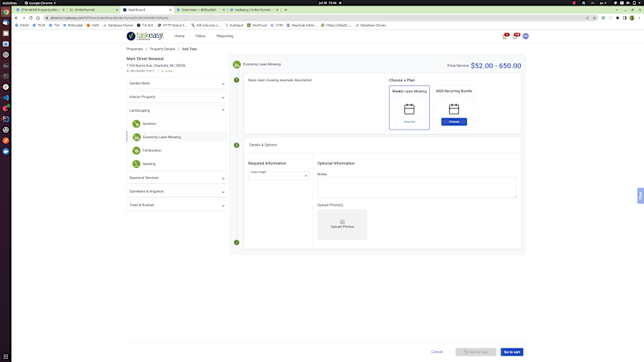Click the MSR Recurring Bundle calendar icon
Image resolution: width=644 pixels, height=362 pixels.
coord(454,109)
